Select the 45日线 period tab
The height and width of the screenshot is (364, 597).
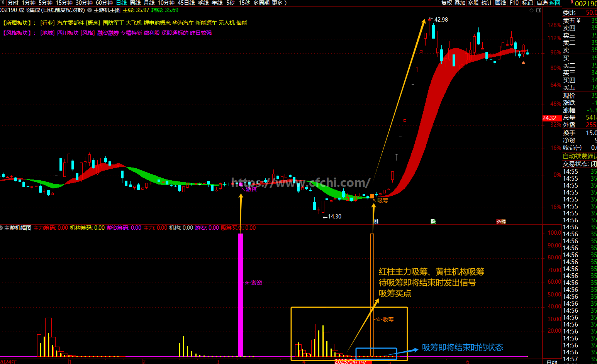click(186, 3)
